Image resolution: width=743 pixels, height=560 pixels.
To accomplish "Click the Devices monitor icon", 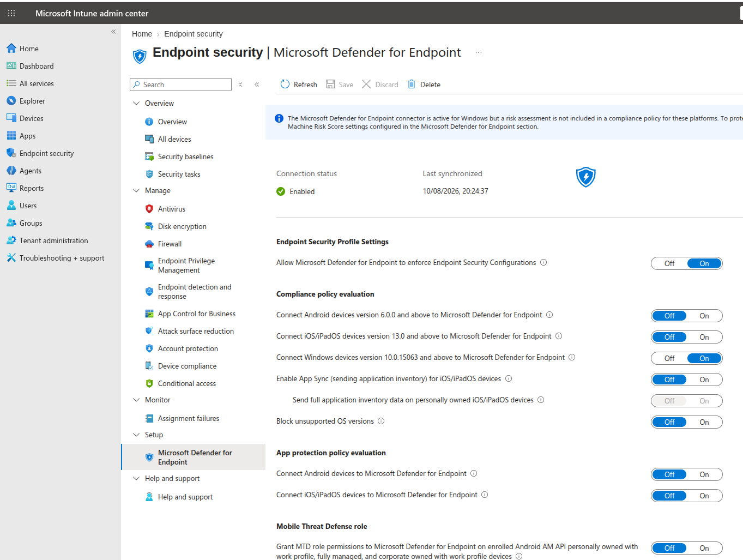I will click(11, 118).
